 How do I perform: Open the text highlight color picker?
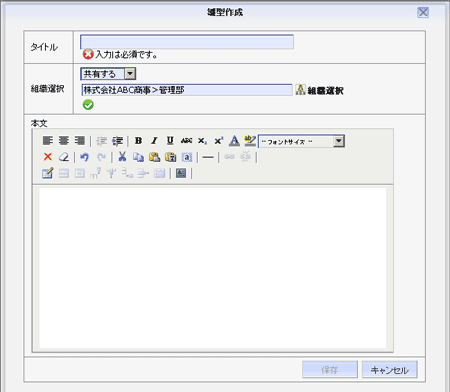coord(250,141)
